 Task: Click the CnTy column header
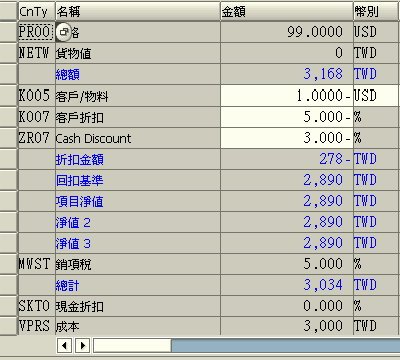coord(36,12)
